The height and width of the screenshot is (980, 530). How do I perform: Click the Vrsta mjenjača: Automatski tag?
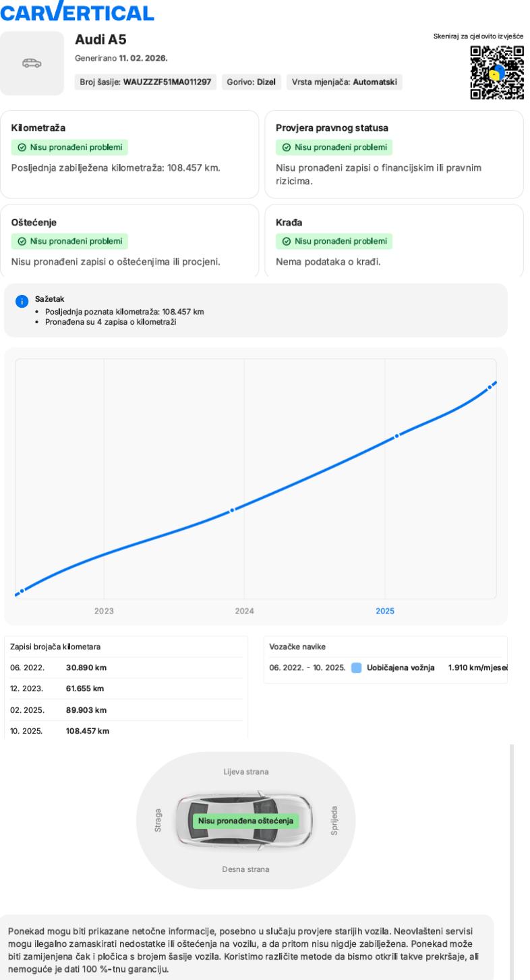coord(344,82)
